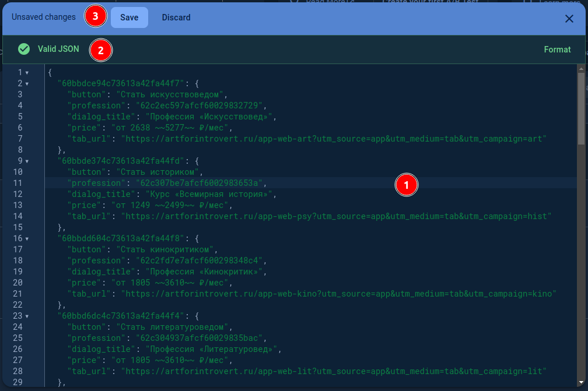Collapse the root object on line 1
The width and height of the screenshot is (588, 391).
point(27,73)
